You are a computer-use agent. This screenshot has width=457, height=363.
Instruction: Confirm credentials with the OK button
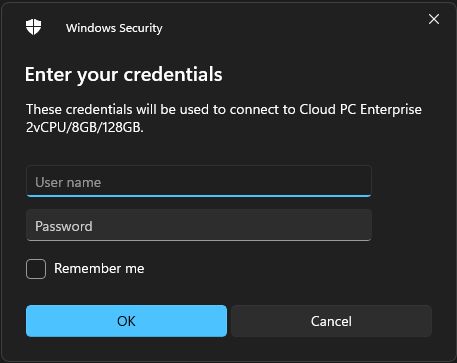126,321
